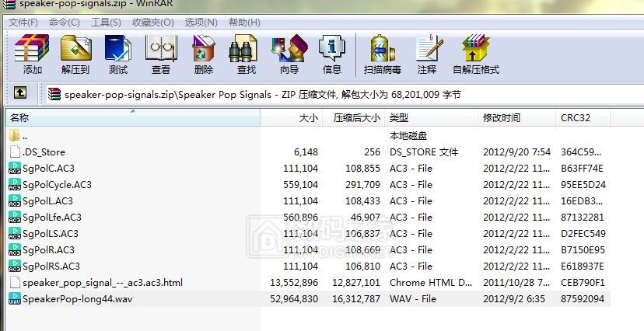Viewport: 644px width, 331px height.
Task: Click the 添加 (Add) toolbar icon
Action: click(32, 48)
